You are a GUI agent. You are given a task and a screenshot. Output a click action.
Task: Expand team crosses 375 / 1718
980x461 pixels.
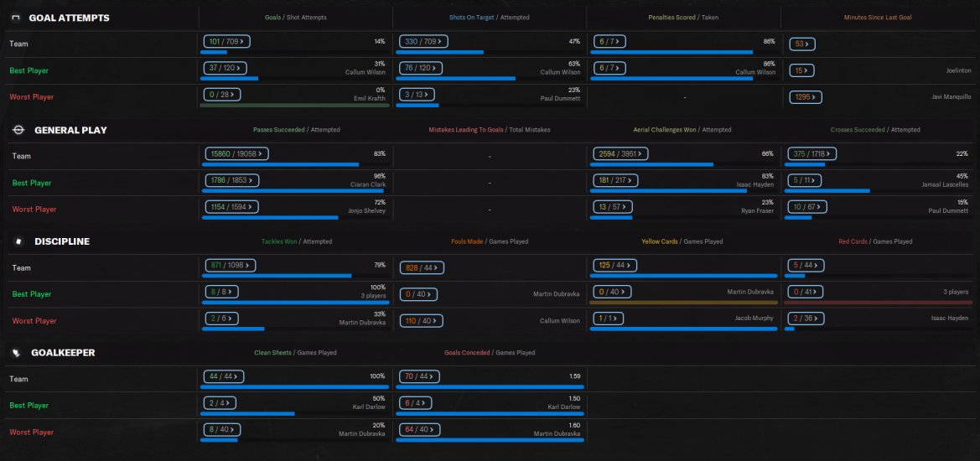pos(811,153)
